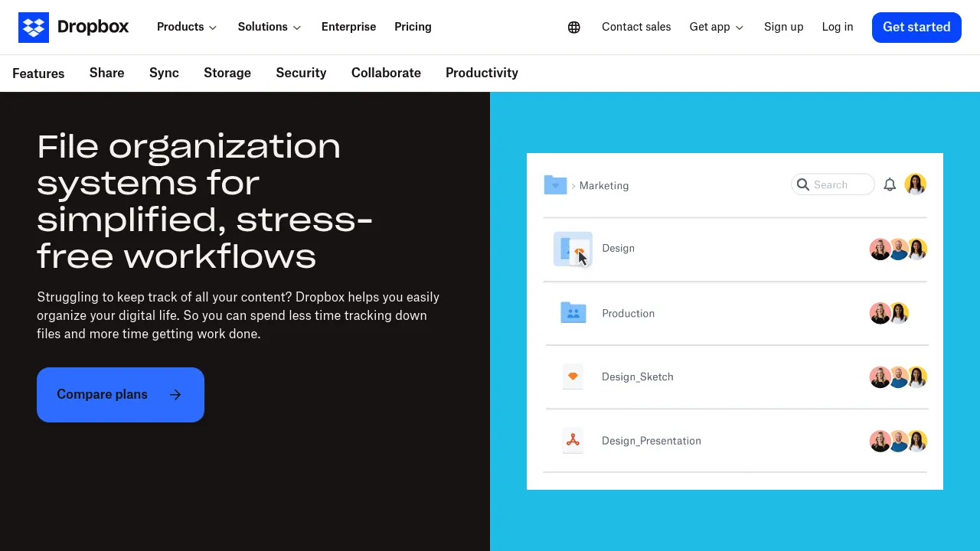This screenshot has height=551, width=980.
Task: Open the Enterprise link
Action: [x=348, y=27]
